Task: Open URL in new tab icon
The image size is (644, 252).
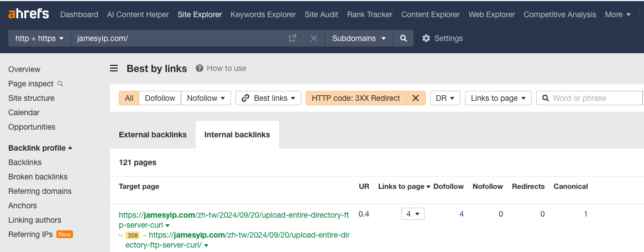Action: point(292,38)
